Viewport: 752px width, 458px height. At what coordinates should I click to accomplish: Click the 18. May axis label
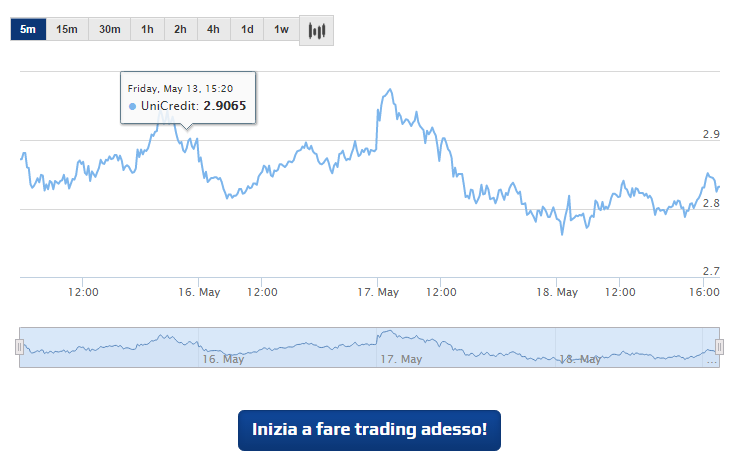pyautogui.click(x=558, y=292)
